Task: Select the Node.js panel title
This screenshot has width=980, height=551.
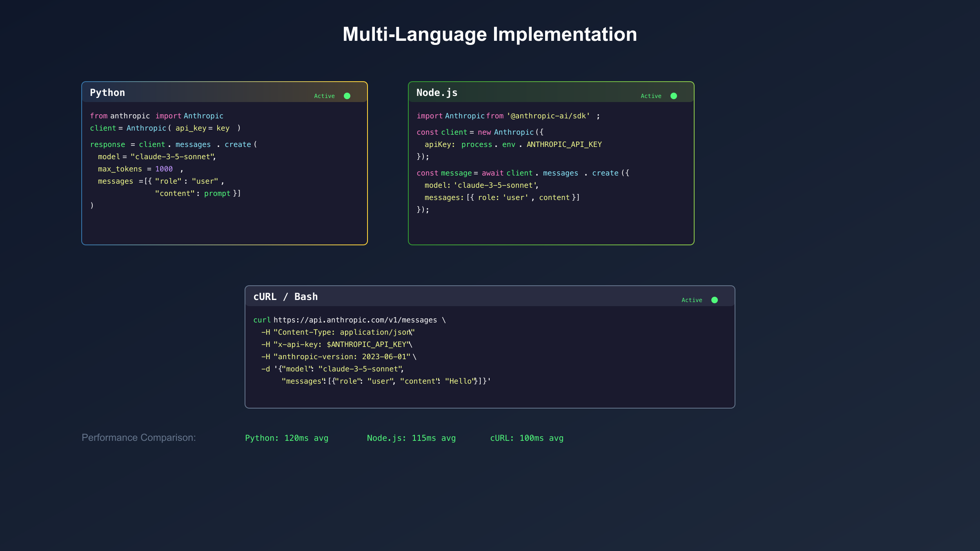Action: (x=437, y=93)
